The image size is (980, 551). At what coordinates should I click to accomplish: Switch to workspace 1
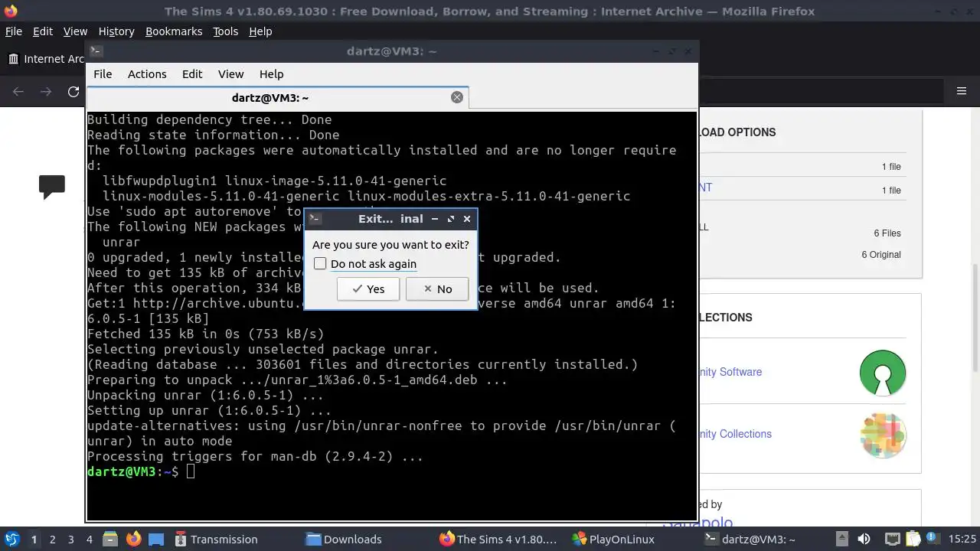34,540
